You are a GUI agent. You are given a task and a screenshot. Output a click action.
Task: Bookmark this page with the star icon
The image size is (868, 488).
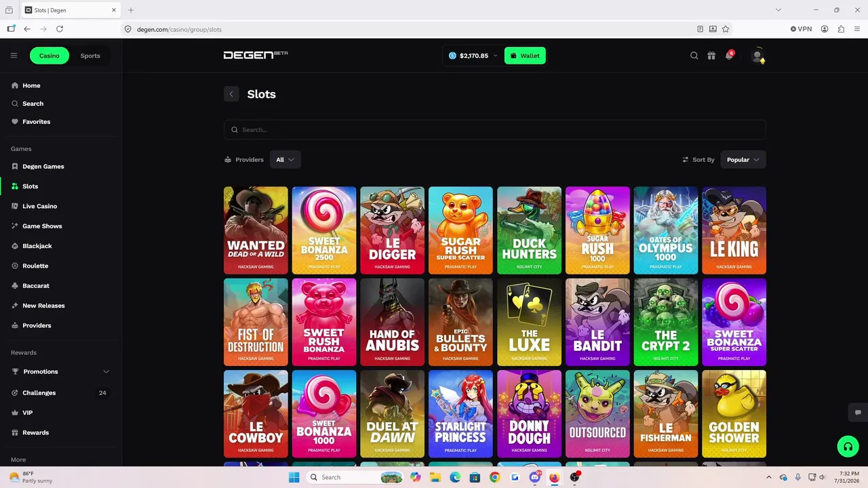(726, 29)
